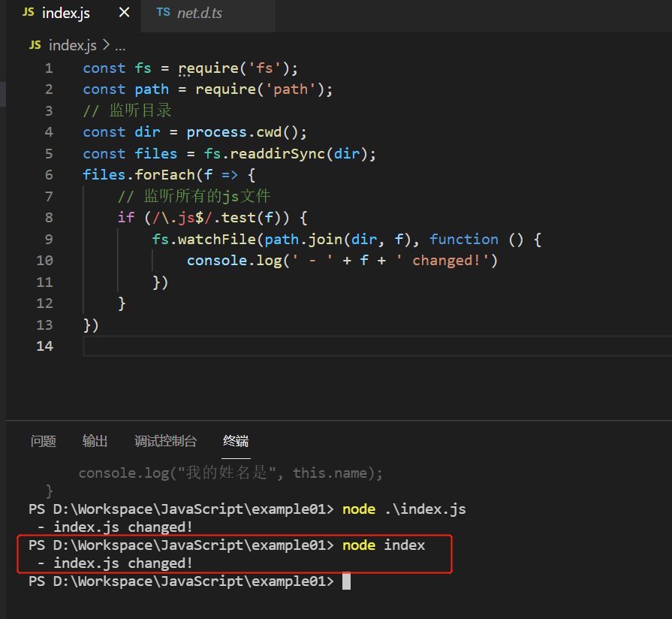
Task: Click the regex /\.js$/ on line 8
Action: tap(182, 218)
